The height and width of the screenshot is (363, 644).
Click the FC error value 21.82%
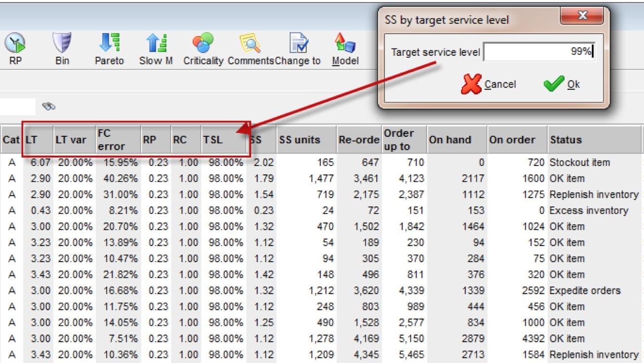pos(121,275)
